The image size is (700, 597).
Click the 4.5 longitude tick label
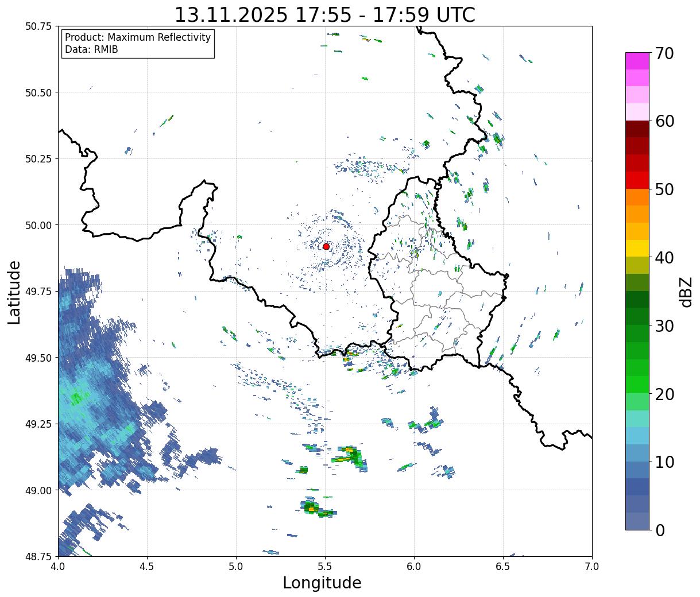147,566
